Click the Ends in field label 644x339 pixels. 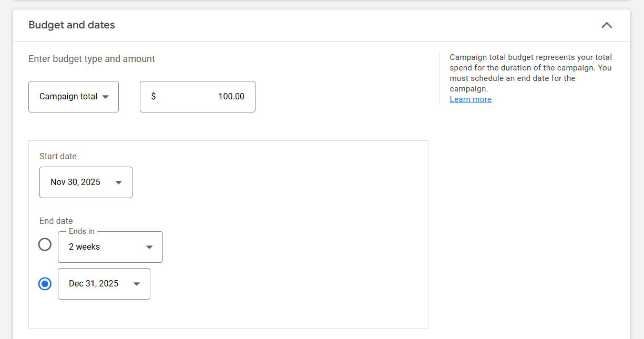point(81,231)
